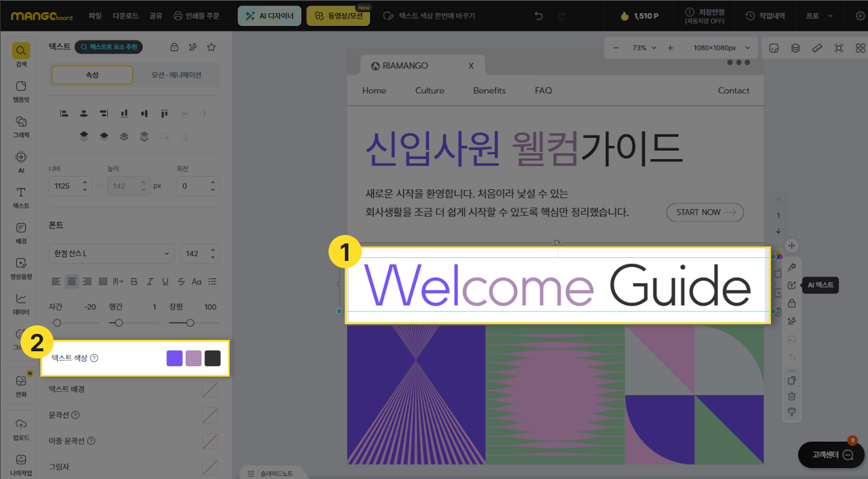The height and width of the screenshot is (479, 868).
Task: Align element to left edge
Action: tap(64, 113)
